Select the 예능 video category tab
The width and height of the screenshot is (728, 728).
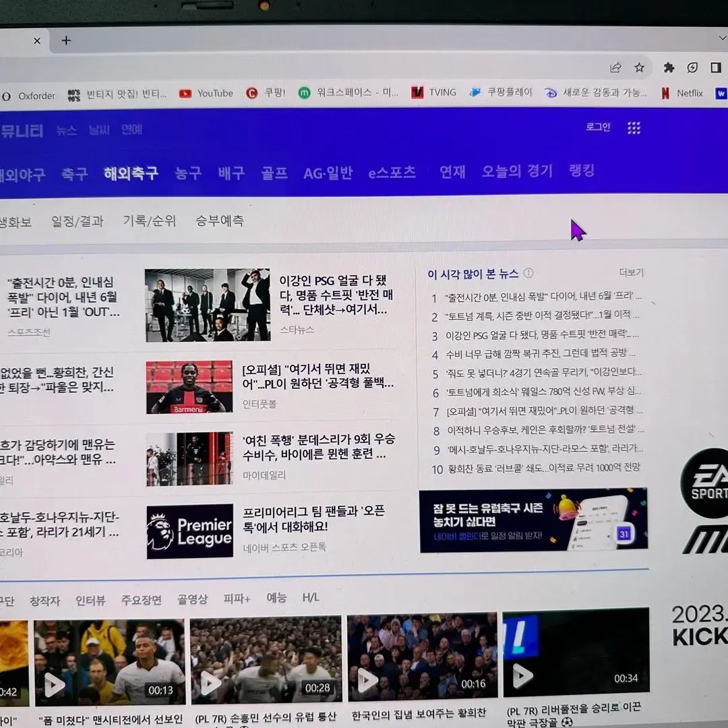point(276,597)
